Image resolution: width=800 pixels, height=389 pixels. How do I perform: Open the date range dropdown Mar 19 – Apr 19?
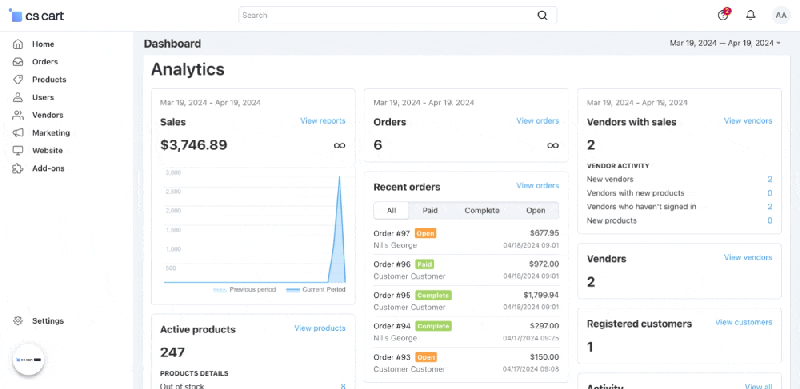(725, 43)
